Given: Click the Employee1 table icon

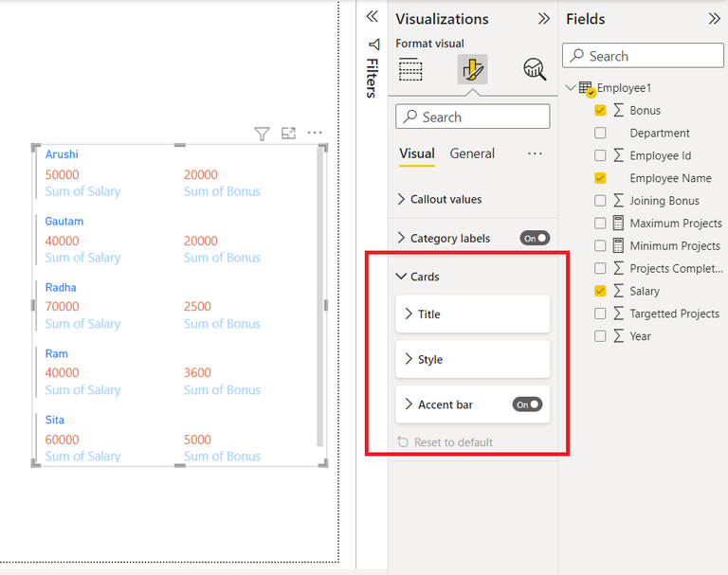Looking at the screenshot, I should pyautogui.click(x=586, y=88).
